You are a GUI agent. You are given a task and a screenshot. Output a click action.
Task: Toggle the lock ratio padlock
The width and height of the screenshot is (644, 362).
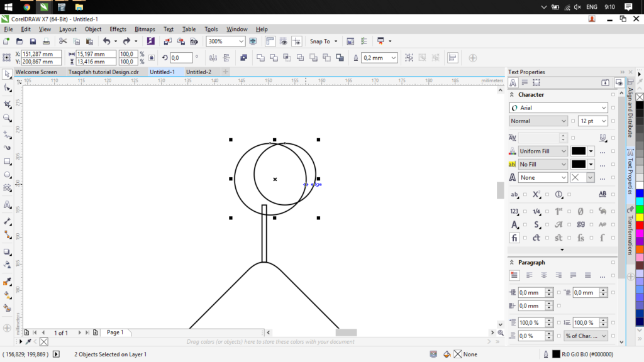click(151, 58)
